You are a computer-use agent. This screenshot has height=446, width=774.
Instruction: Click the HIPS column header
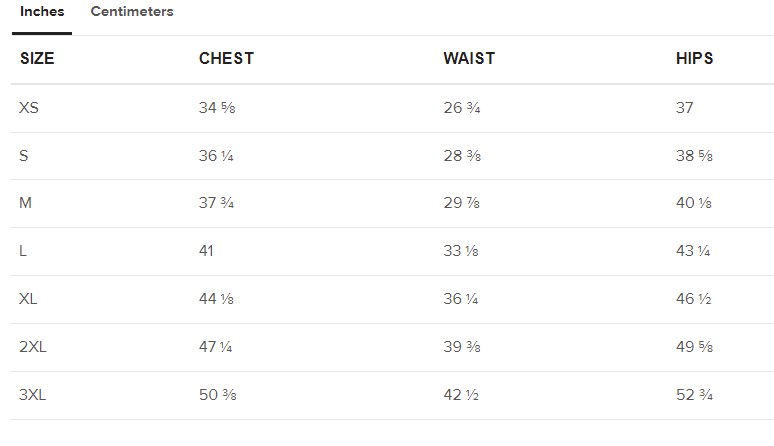click(x=694, y=59)
